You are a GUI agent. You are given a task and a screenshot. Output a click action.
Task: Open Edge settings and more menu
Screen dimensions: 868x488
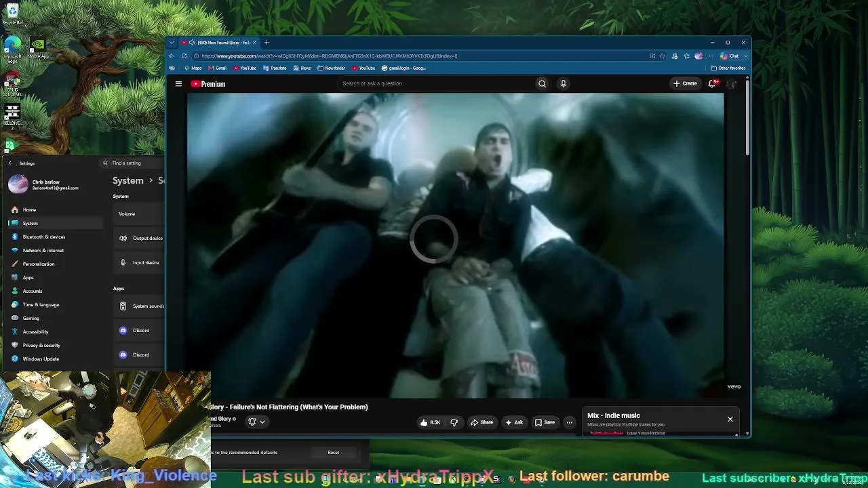(711, 56)
